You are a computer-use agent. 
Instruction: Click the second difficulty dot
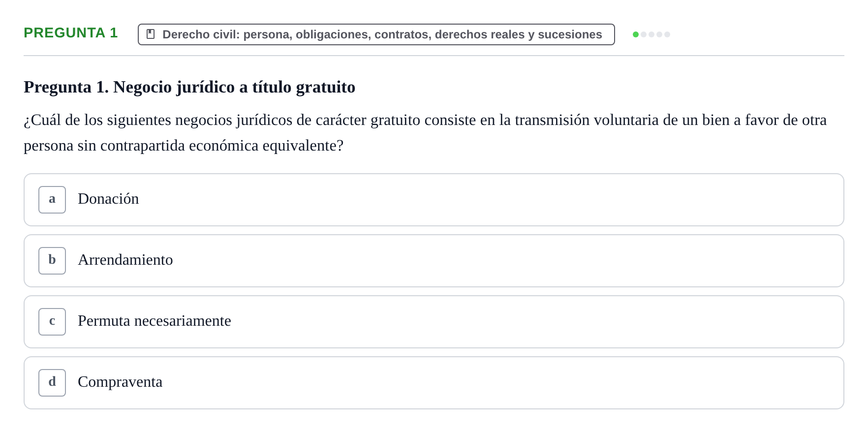(x=644, y=34)
